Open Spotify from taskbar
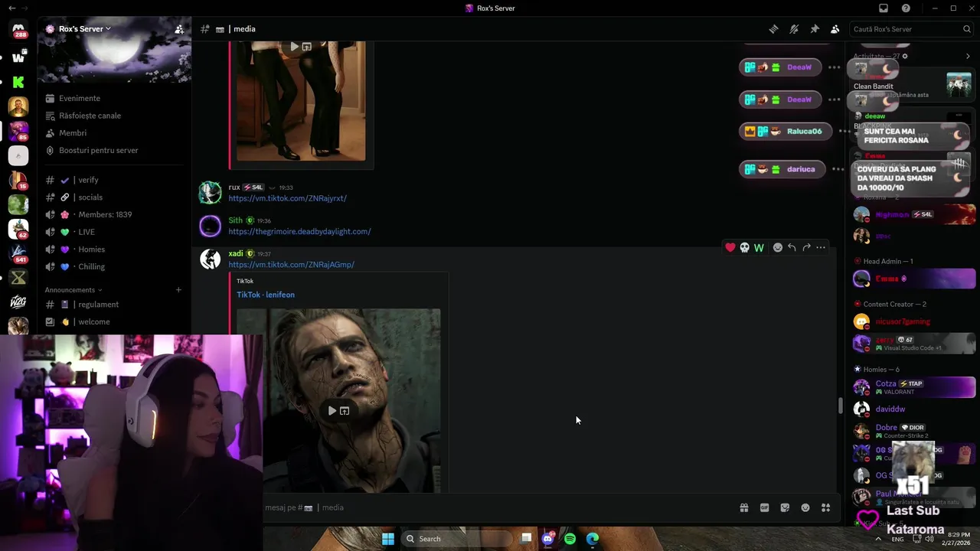This screenshot has height=551, width=980. pos(570,539)
